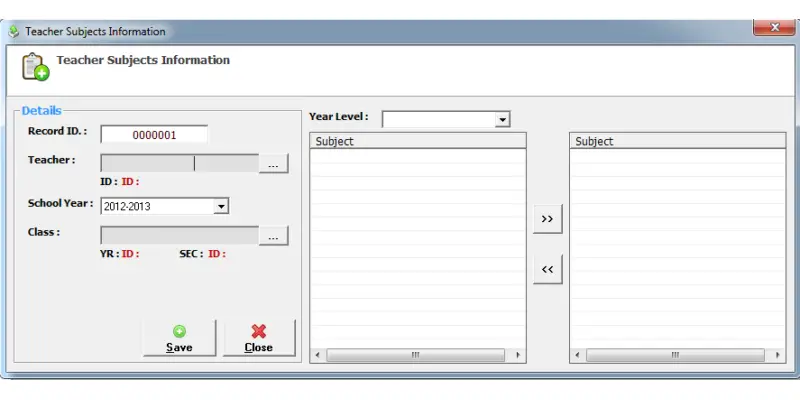Move subject back with the << button
This screenshot has width=800, height=400.
click(547, 269)
